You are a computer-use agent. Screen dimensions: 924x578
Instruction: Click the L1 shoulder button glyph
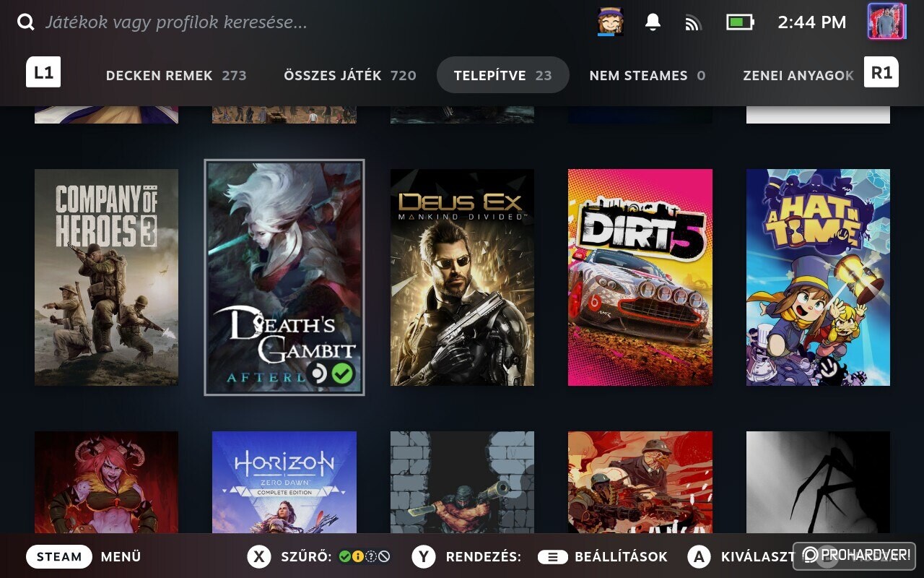click(x=43, y=73)
